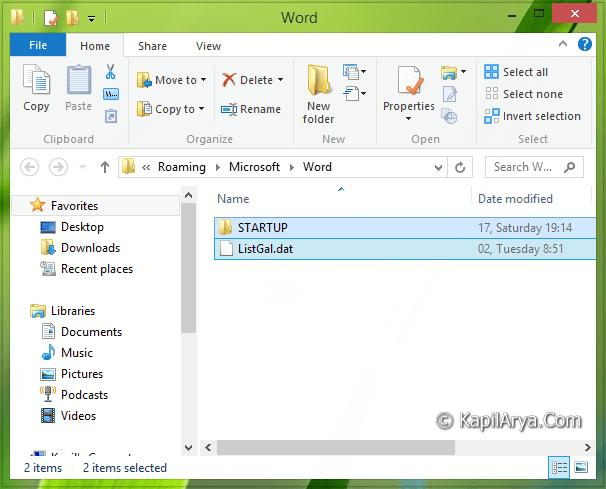Click the New folder icon
Image resolution: width=606 pixels, height=489 pixels.
[319, 80]
